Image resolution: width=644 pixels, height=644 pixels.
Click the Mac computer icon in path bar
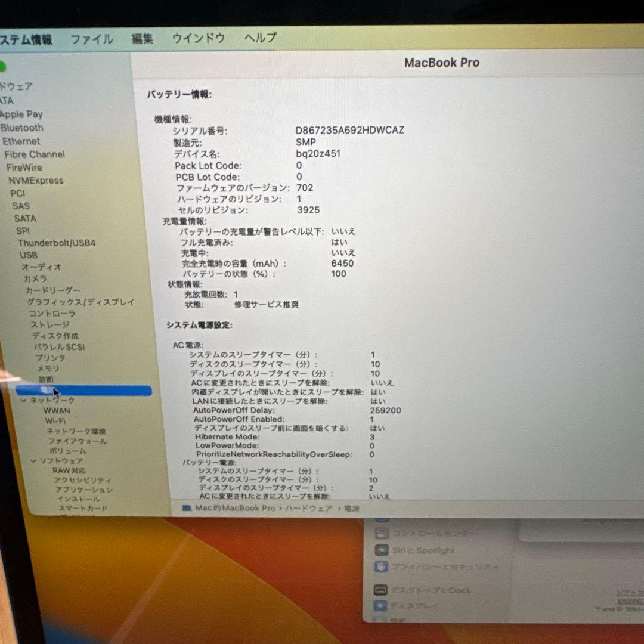point(187,508)
